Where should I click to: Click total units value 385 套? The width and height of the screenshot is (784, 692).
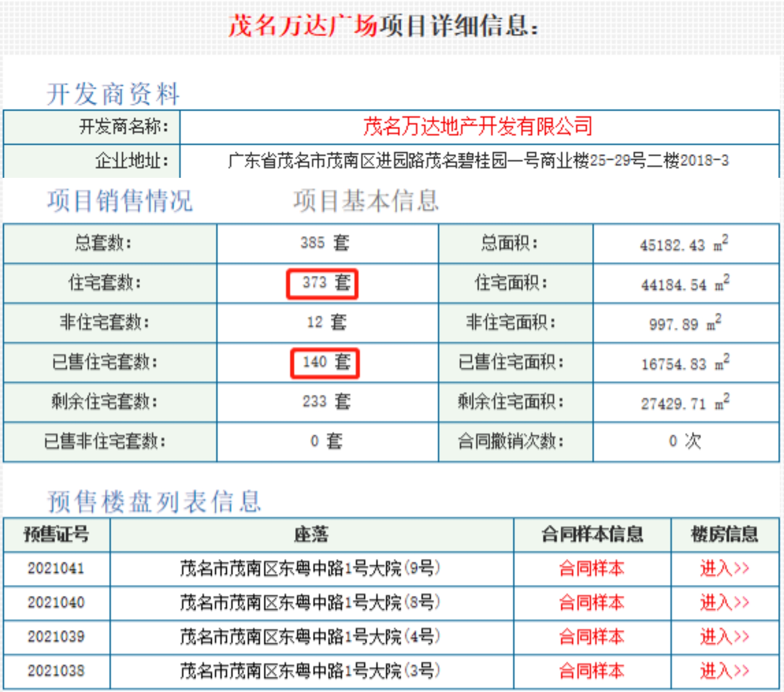click(325, 243)
